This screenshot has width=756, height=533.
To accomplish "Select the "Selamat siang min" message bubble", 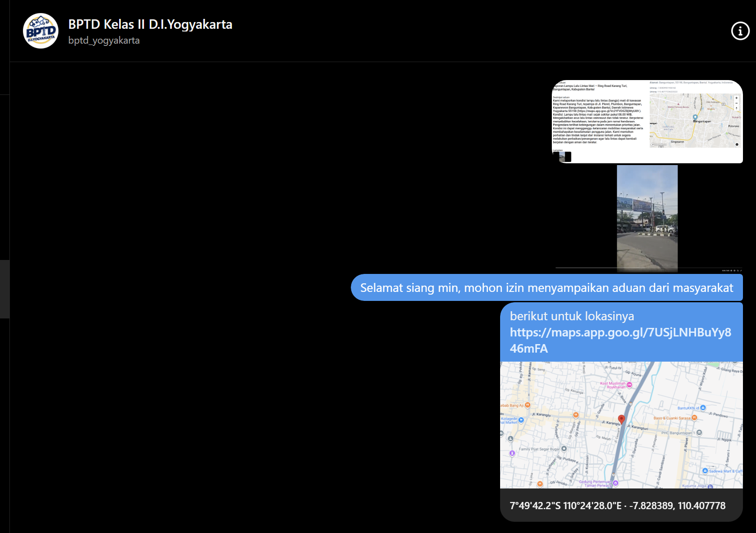I will pos(546,288).
